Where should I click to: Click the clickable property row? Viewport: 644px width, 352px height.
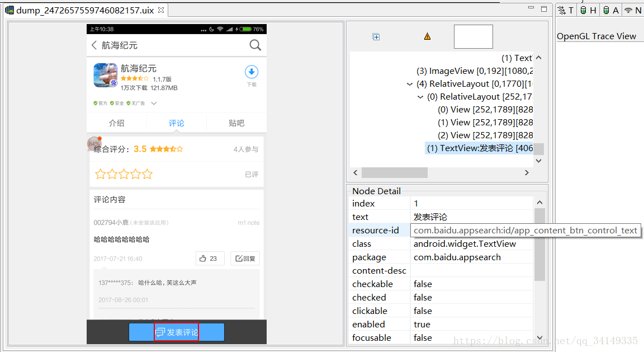(x=442, y=311)
